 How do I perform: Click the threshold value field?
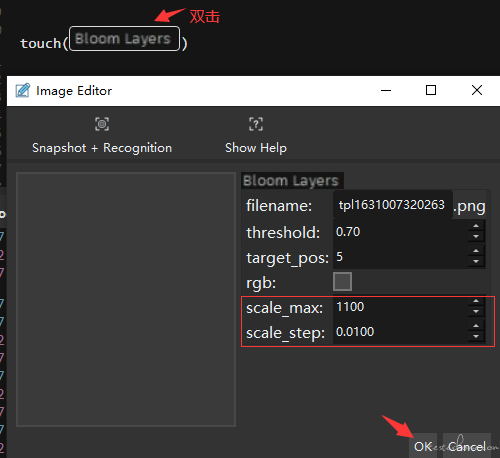click(400, 231)
